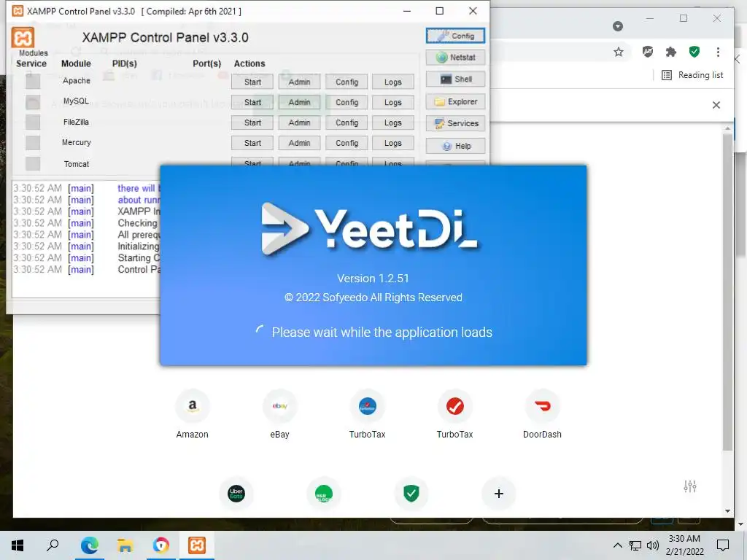This screenshot has width=747, height=560.
Task: Open Chrome Extensions puzzle icon
Action: coord(671,52)
